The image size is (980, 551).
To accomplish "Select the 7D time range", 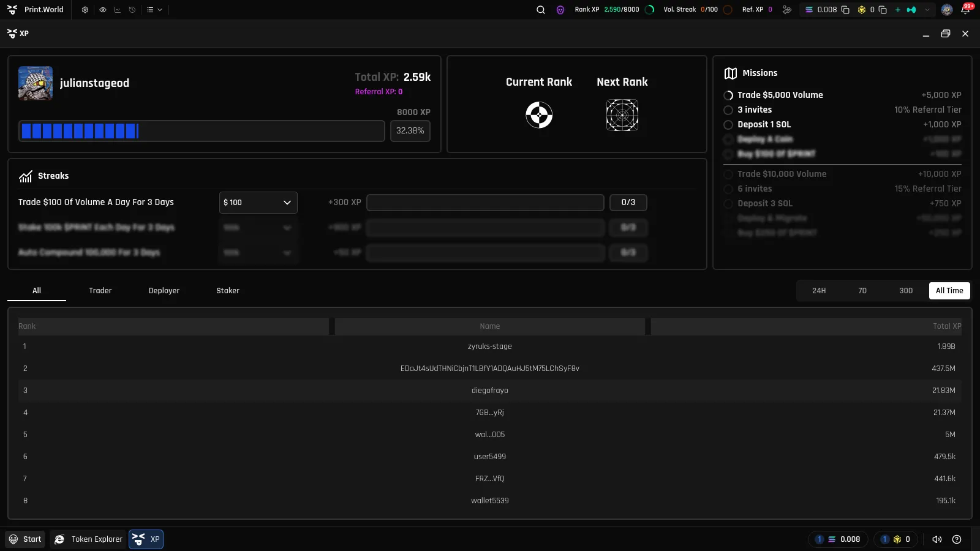I will tap(862, 291).
